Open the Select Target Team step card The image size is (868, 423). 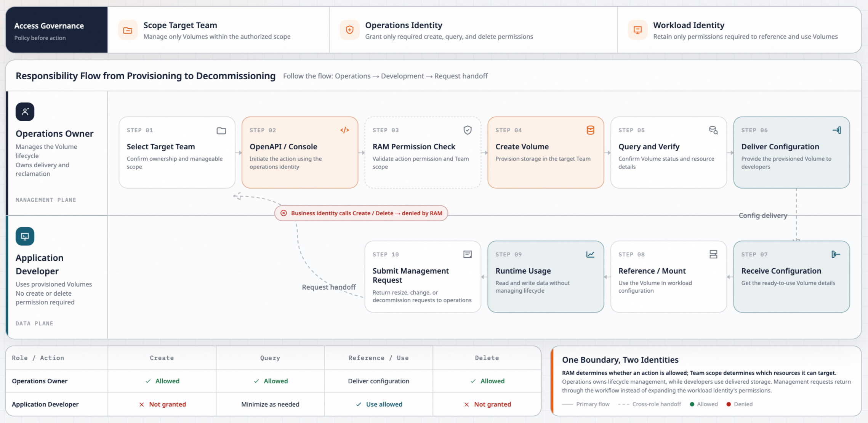click(x=177, y=152)
